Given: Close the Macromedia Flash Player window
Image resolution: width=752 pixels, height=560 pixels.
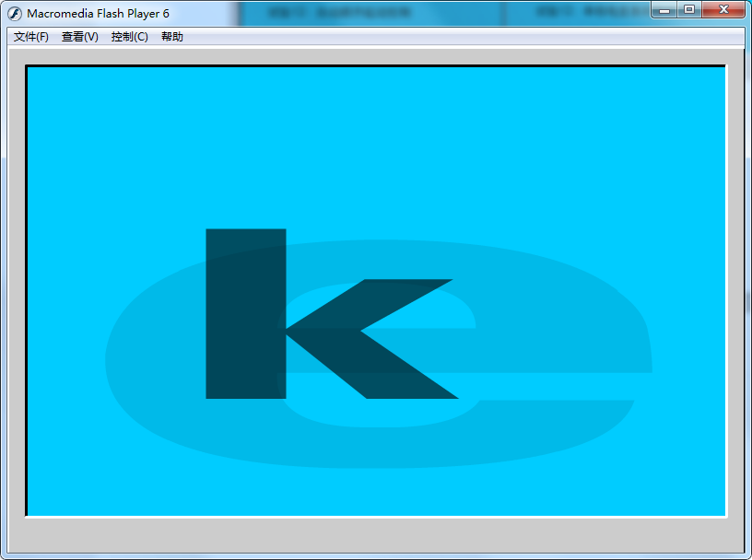Looking at the screenshot, I should (724, 9).
